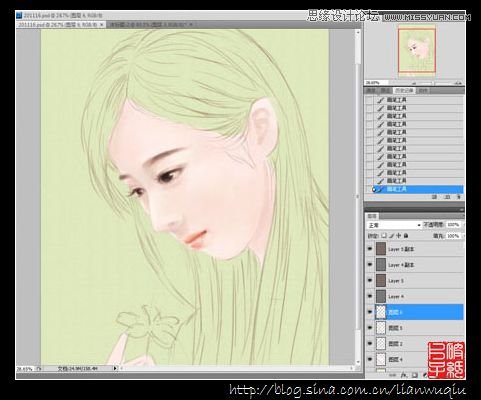This screenshot has height=400, width=481.
Task: Click the selected layer's transparent thumbnail
Action: pos(381,312)
